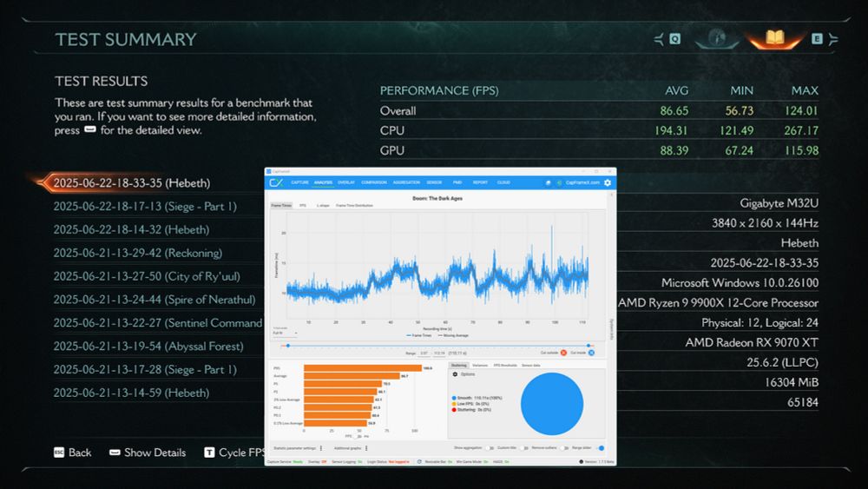Screen dimensions: 868x489
Task: Click the range end time field
Action: click(x=439, y=353)
